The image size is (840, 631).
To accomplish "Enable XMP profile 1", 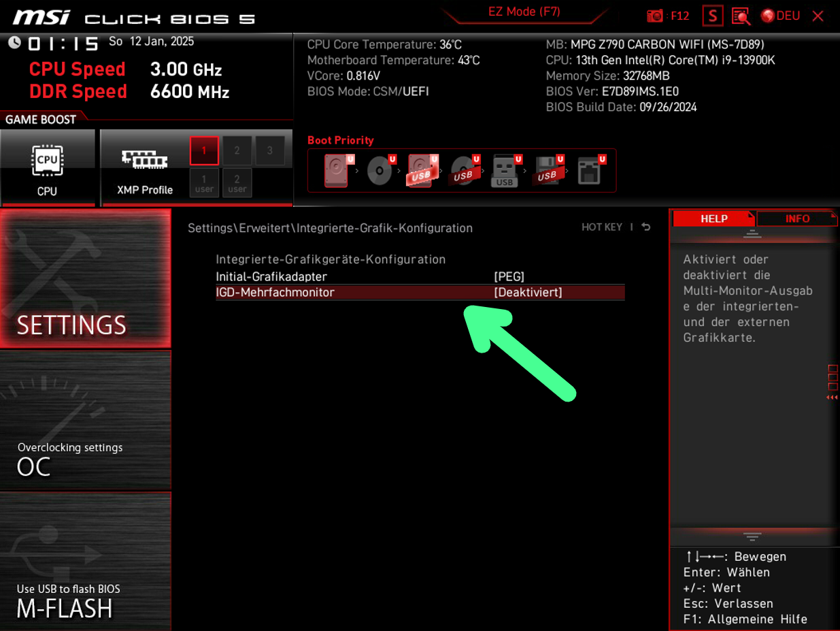I will pyautogui.click(x=204, y=150).
